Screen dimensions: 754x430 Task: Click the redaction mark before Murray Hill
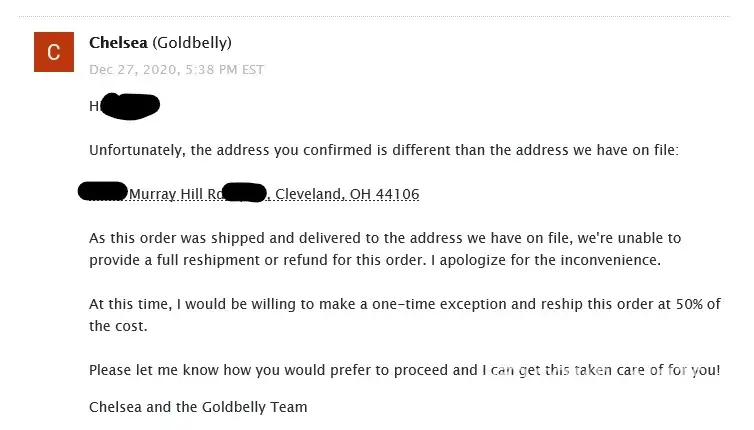(102, 191)
